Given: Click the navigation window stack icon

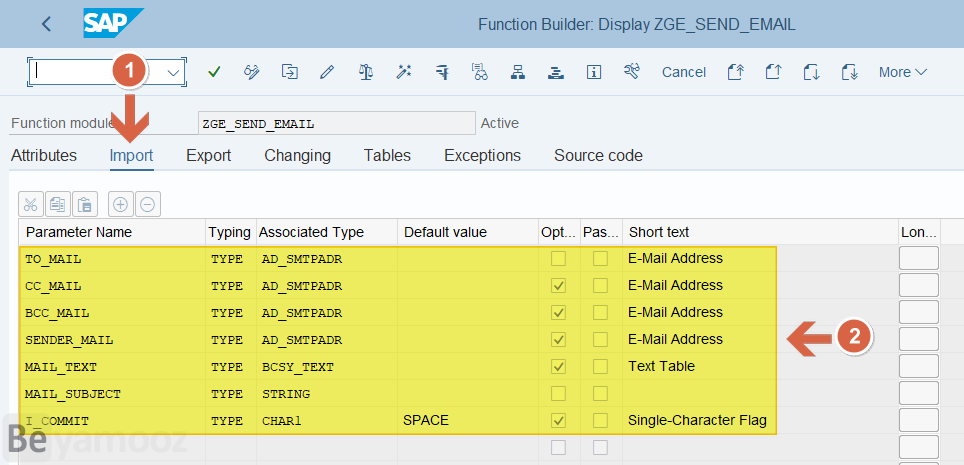Looking at the screenshot, I should click(556, 72).
